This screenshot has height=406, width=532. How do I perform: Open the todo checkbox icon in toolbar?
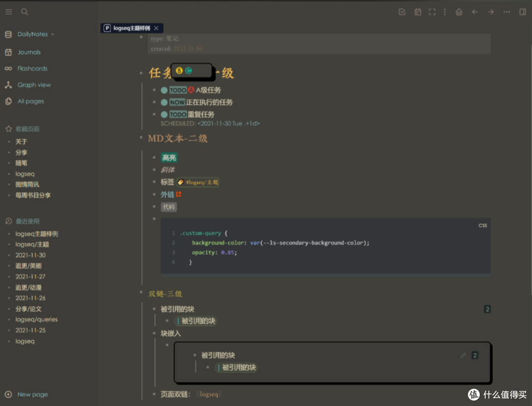click(402, 12)
